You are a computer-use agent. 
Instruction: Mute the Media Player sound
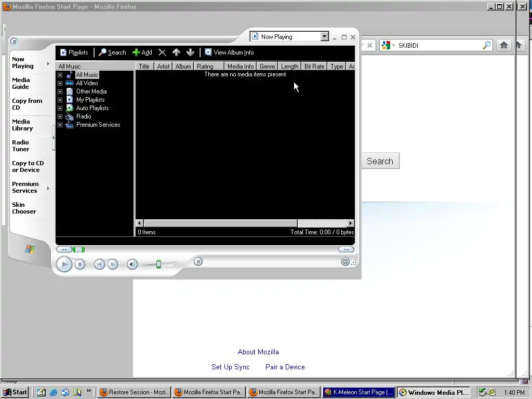click(x=132, y=264)
